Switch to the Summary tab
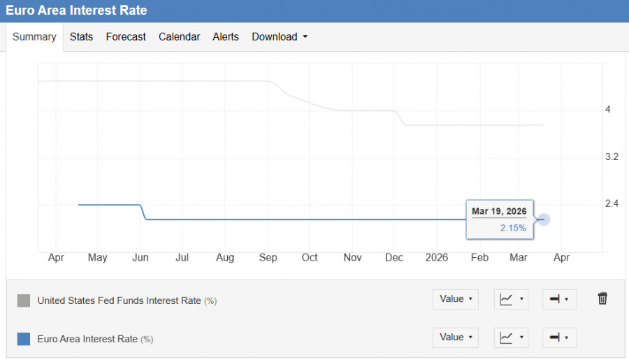Image resolution: width=629 pixels, height=364 pixels. (x=34, y=37)
